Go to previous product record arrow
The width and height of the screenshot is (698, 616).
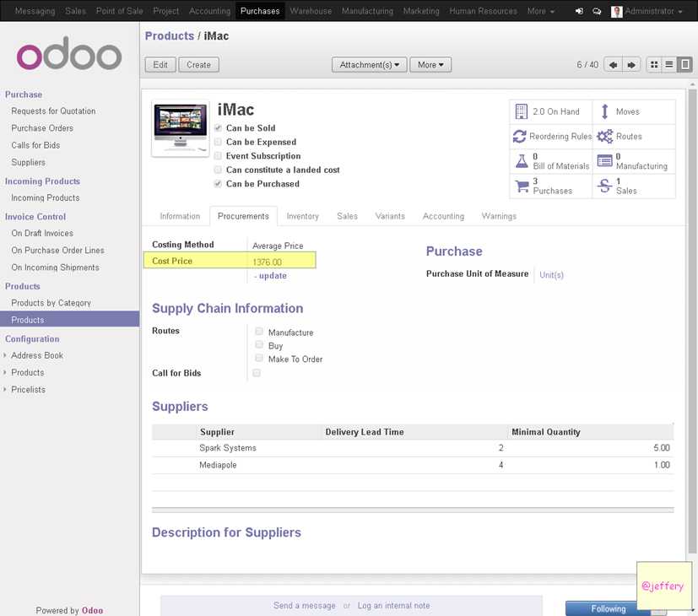coord(613,65)
